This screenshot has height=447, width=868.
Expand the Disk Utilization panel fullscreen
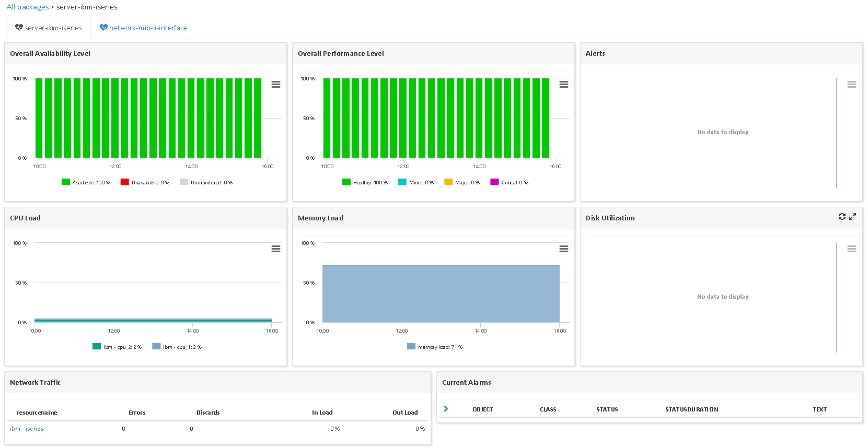point(852,216)
